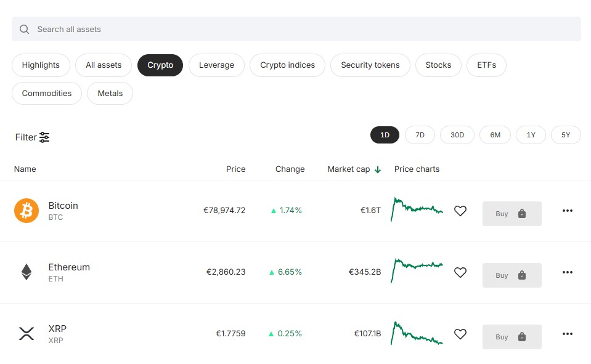Toggle the heart favorite for Ethereum
The height and width of the screenshot is (364, 591).
click(x=460, y=272)
